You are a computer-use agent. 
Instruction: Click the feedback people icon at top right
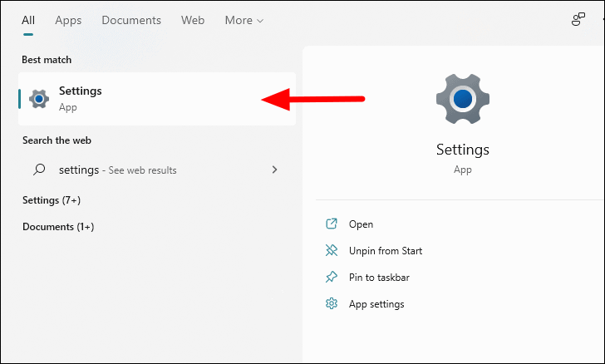click(x=578, y=19)
